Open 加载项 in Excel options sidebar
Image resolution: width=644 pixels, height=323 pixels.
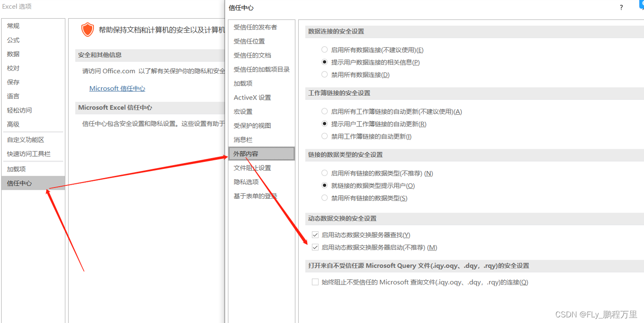click(33, 169)
